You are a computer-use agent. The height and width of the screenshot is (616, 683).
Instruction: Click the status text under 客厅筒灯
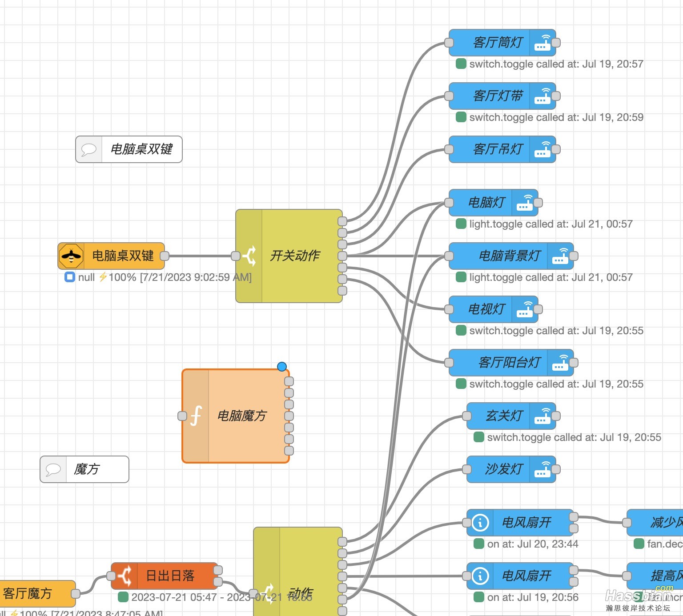coord(556,64)
